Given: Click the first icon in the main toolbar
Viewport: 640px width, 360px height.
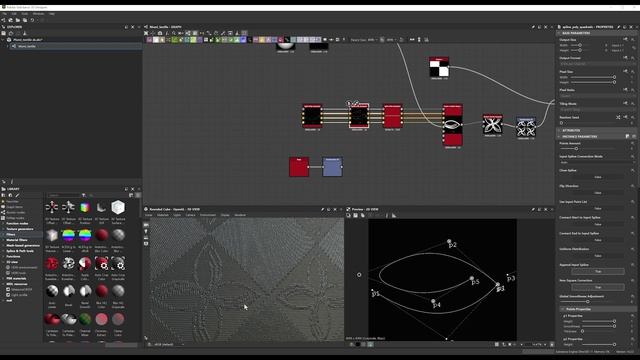Looking at the screenshot, I should click(3, 20).
